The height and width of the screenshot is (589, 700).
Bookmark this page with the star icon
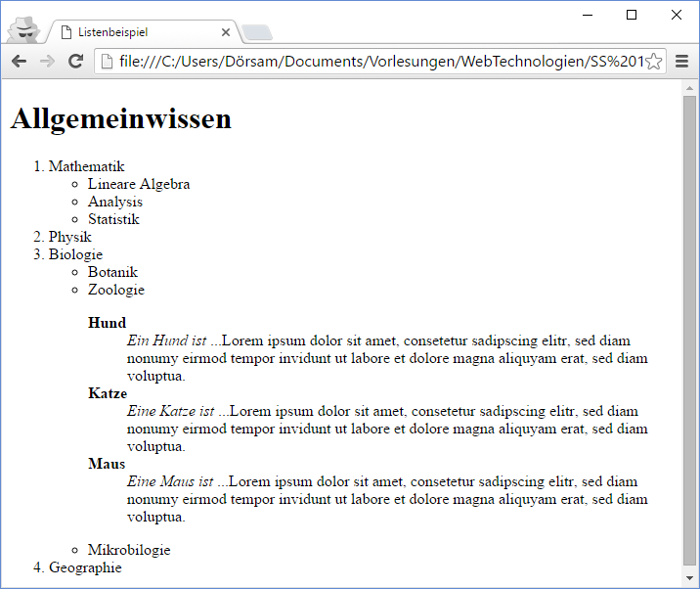[654, 62]
